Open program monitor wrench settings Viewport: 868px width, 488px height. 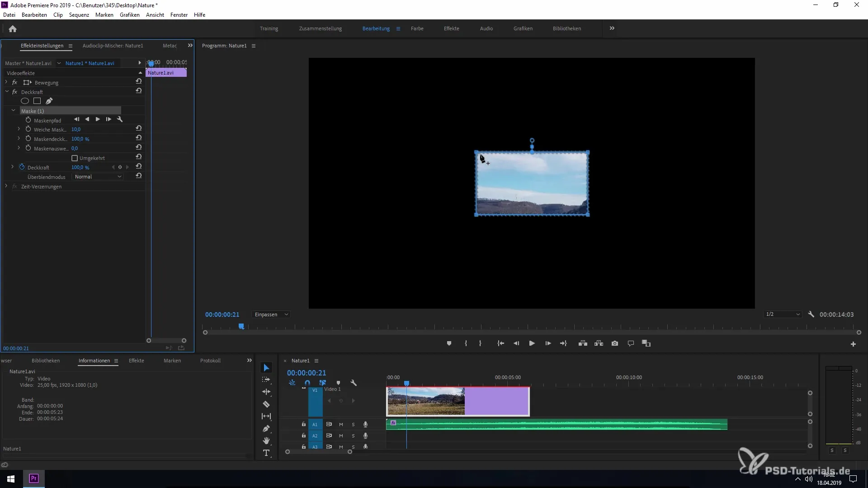811,314
